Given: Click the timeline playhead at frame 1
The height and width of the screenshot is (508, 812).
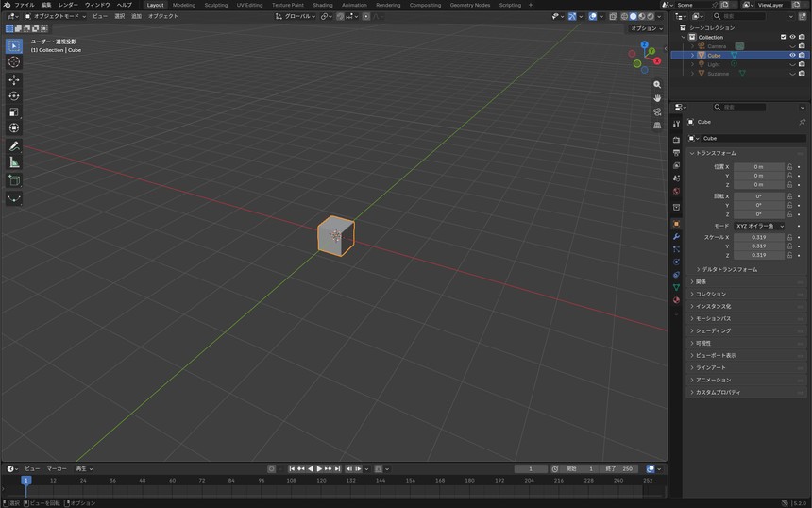Looking at the screenshot, I should tap(25, 481).
